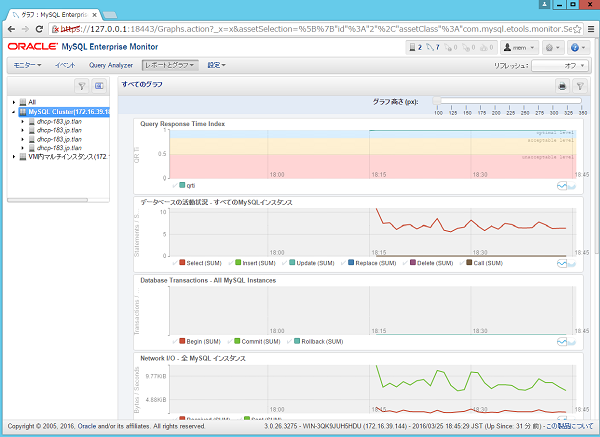
Task: Switch Database Transactions graph to stacked chart
Action: (572, 342)
